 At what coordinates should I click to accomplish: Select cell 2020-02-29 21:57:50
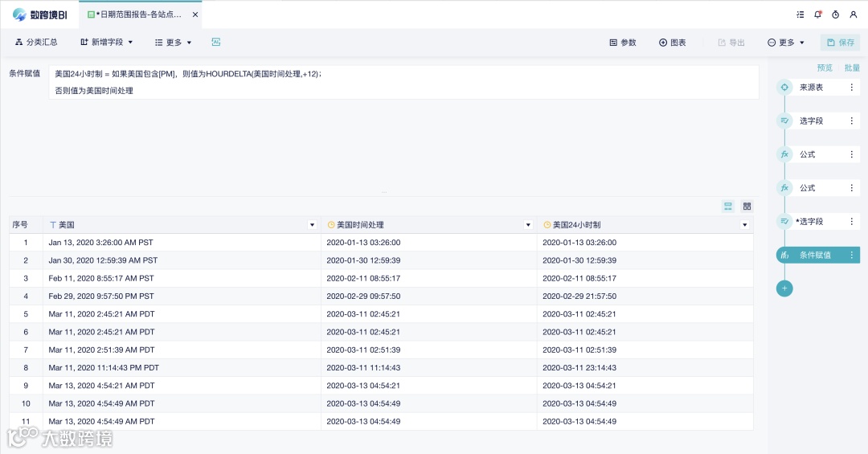(x=645, y=297)
